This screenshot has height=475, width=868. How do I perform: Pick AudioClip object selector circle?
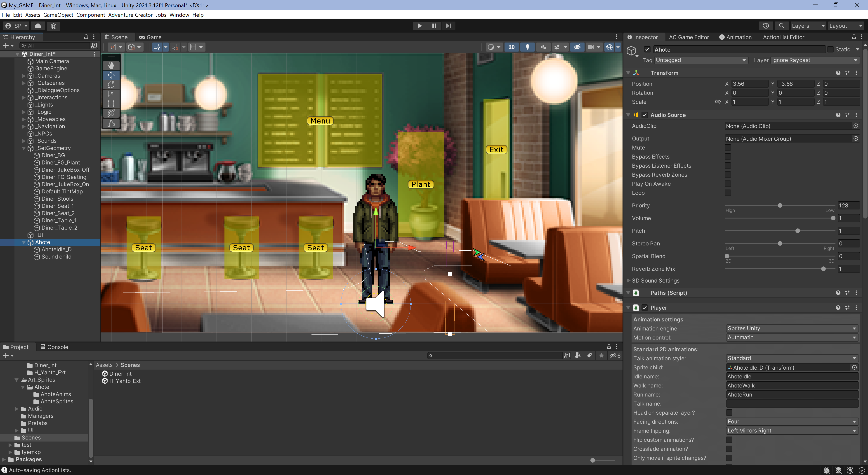point(856,126)
